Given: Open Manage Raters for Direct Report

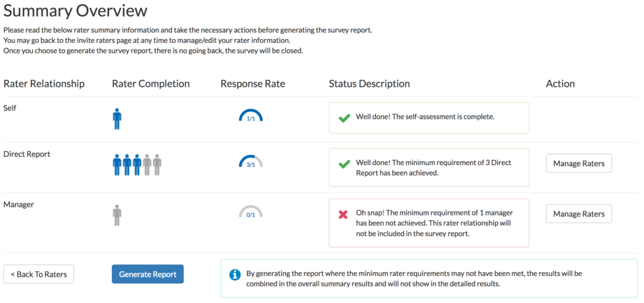Looking at the screenshot, I should coord(579,164).
